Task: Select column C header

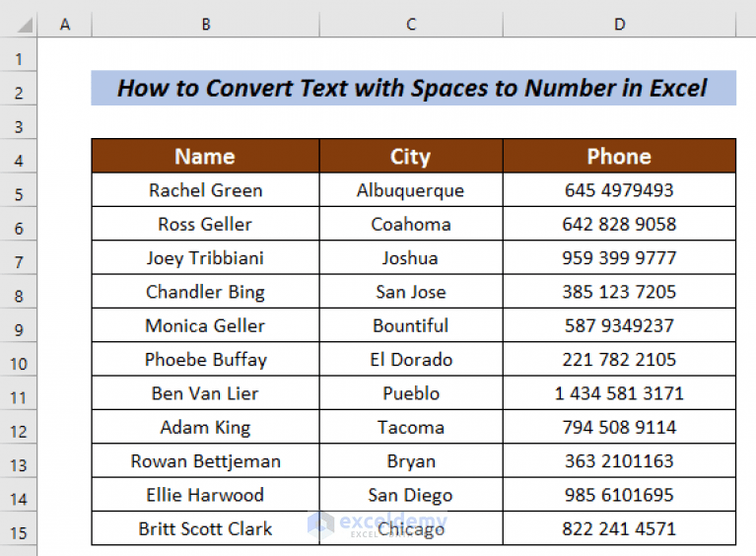Action: click(x=411, y=24)
